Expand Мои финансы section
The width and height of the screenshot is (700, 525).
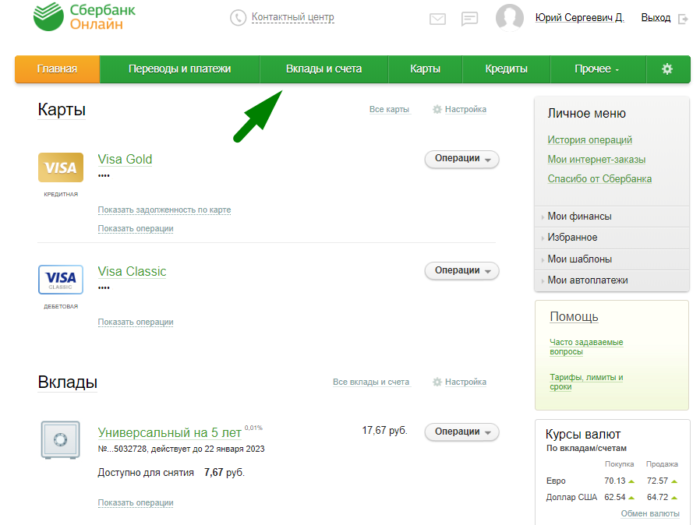[579, 216]
